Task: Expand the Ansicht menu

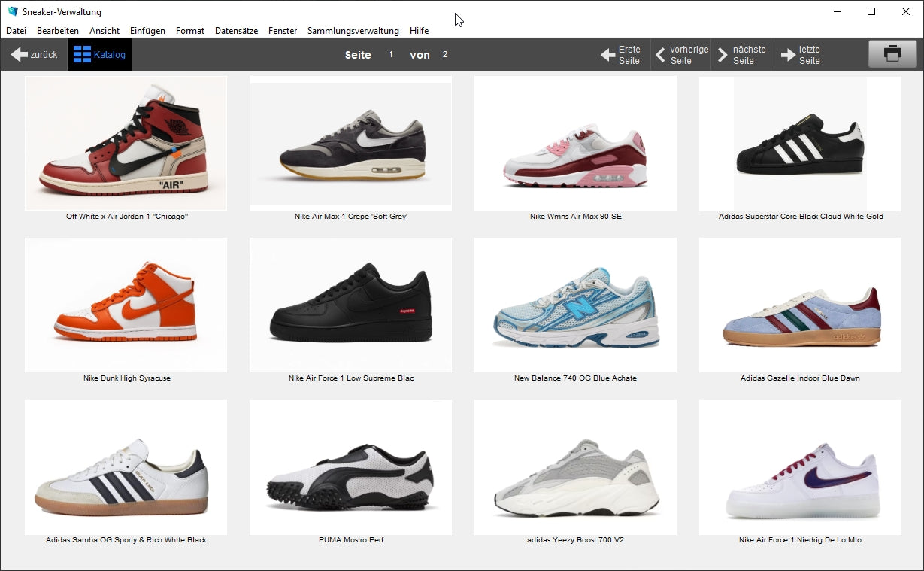Action: pos(105,31)
